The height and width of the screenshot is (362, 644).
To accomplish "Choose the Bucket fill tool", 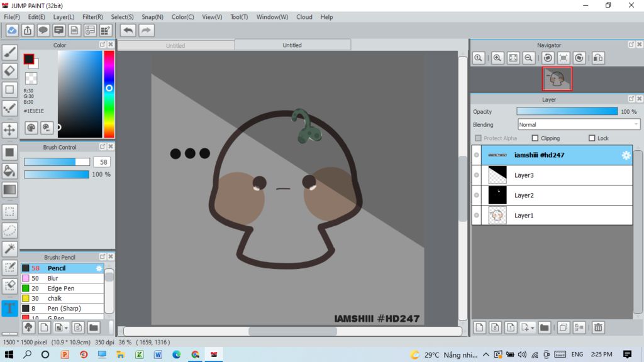I will (x=9, y=171).
